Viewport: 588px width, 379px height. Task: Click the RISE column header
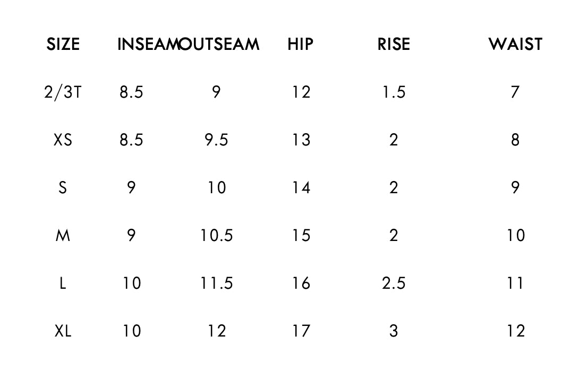click(394, 44)
